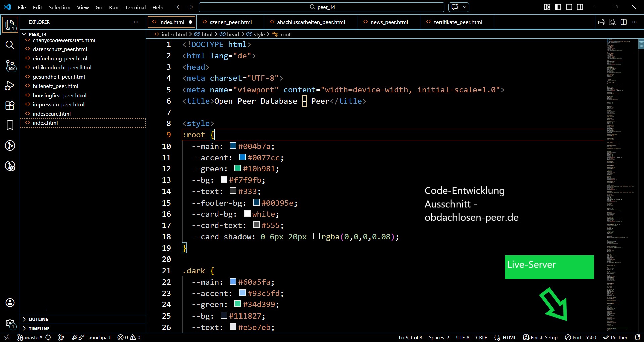Image resolution: width=644 pixels, height=342 pixels.
Task: Collapse the PEER_14 folder
Action: [x=37, y=34]
